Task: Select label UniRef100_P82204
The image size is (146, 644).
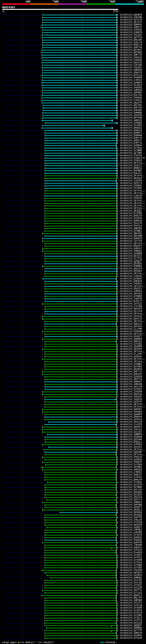Action: tap(131, 497)
